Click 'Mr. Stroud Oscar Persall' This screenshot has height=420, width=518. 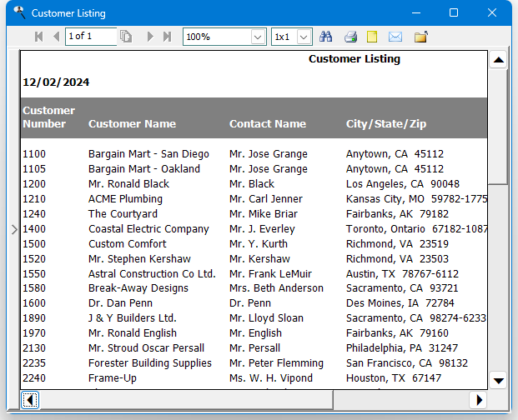pyautogui.click(x=146, y=348)
